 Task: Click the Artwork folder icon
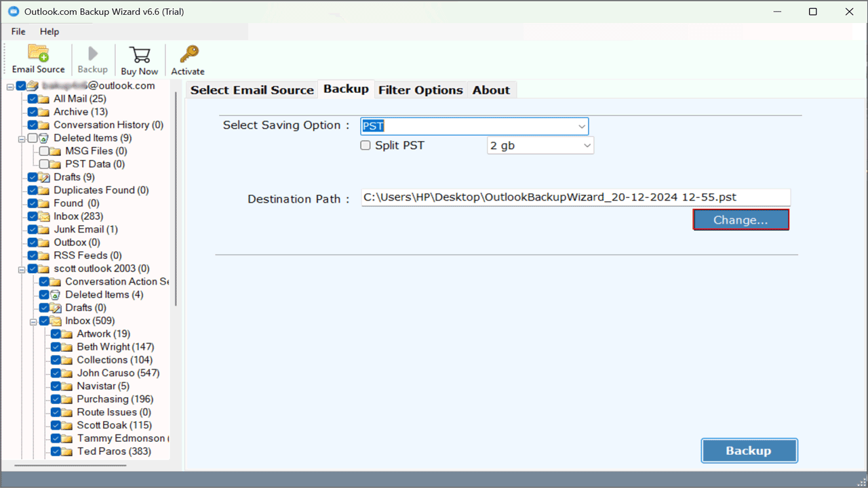pos(67,334)
